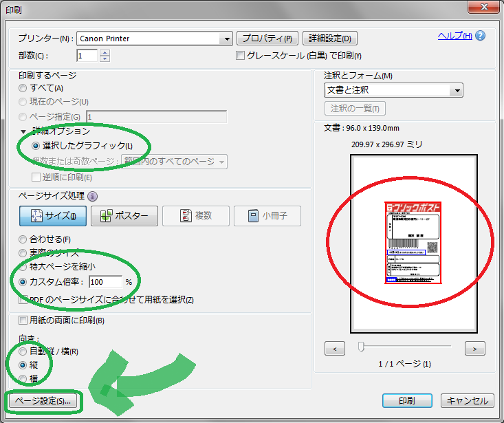Screen dimensions: 504x423
Task: Select the 縦 portrait radio button
Action: point(23,365)
